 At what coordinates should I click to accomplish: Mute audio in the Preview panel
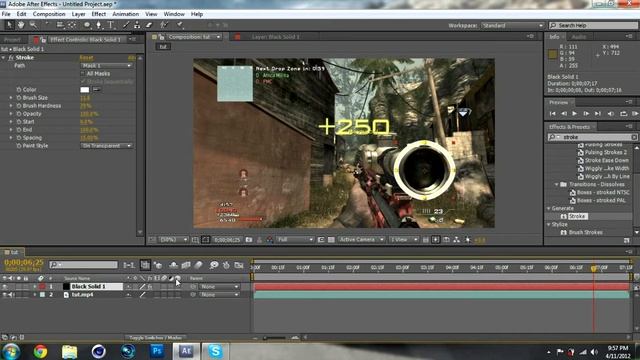tap(611, 113)
